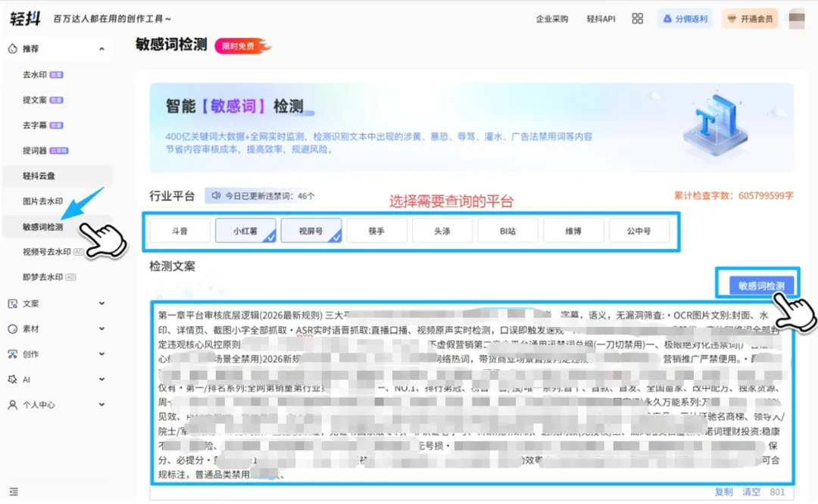Click the 801 character count
Screen dimensions: 818x504
777,492
